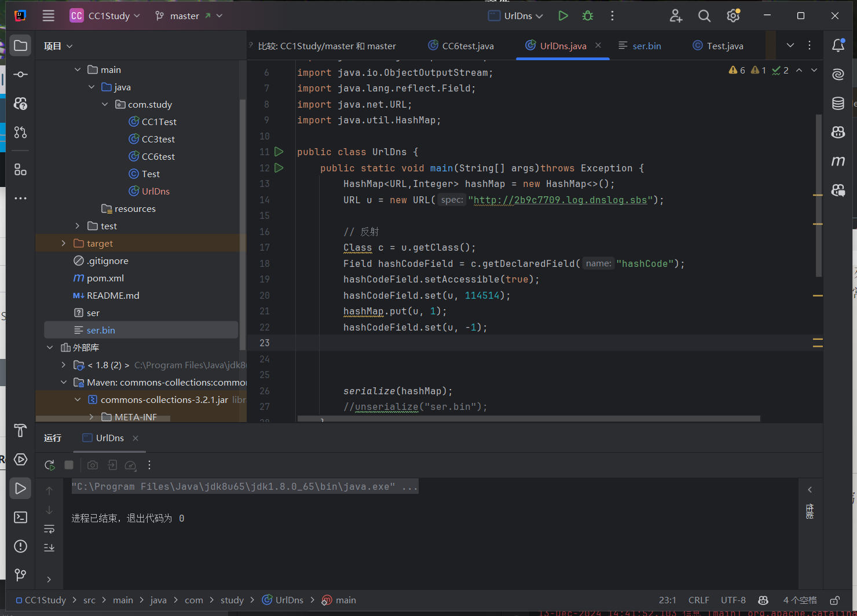The height and width of the screenshot is (616, 857).
Task: Open the Notifications bell icon
Action: [x=838, y=45]
